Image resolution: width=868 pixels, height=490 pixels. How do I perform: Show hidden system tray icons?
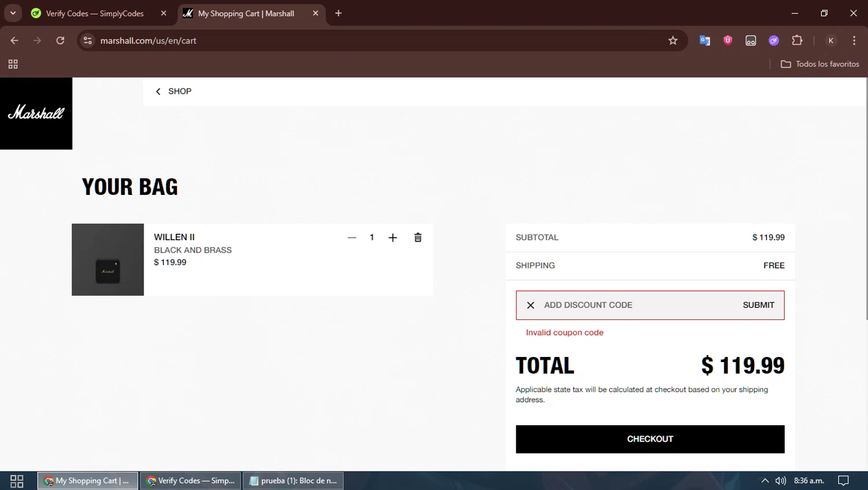765,481
